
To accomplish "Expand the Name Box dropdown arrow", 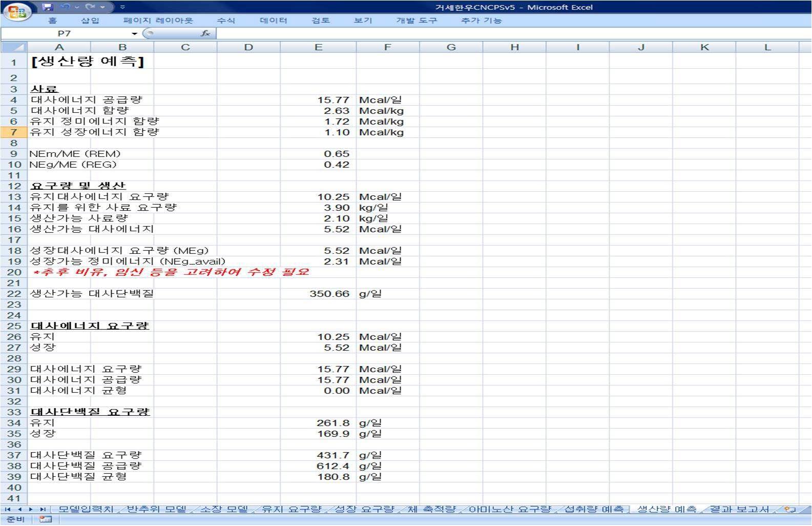I will (134, 33).
